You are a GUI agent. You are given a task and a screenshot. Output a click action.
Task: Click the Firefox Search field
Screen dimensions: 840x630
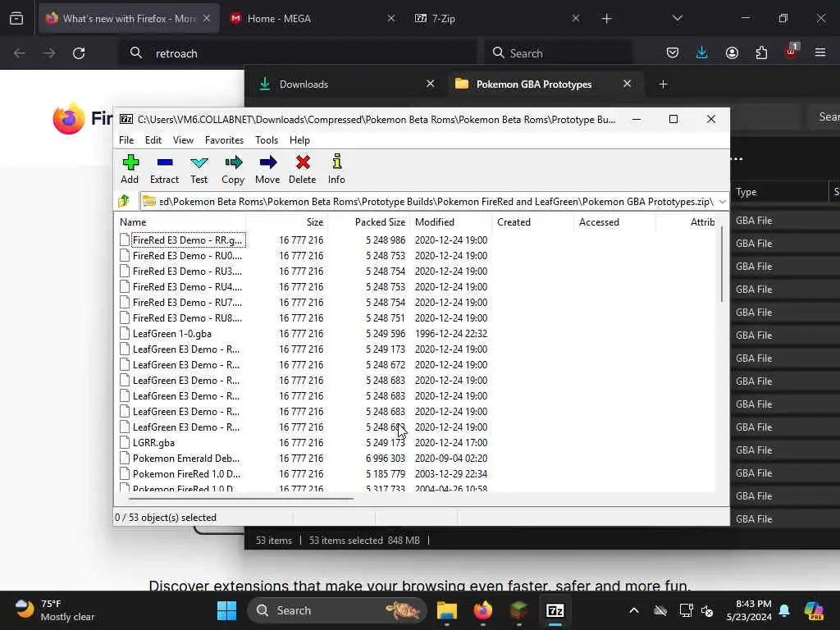click(558, 53)
